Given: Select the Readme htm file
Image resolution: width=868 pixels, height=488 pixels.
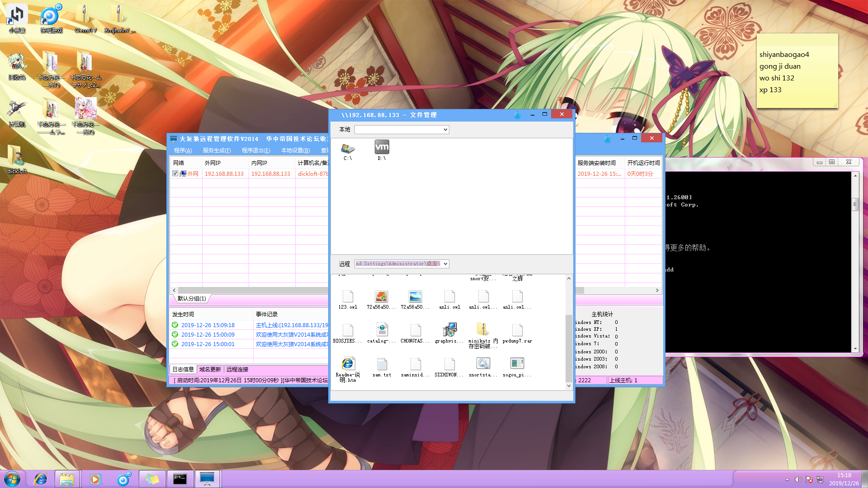Looking at the screenshot, I should tap(348, 364).
